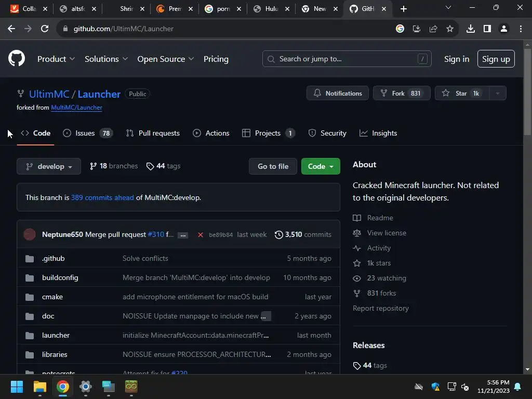Open the green Code dropdown
The image size is (532, 399).
tap(321, 166)
